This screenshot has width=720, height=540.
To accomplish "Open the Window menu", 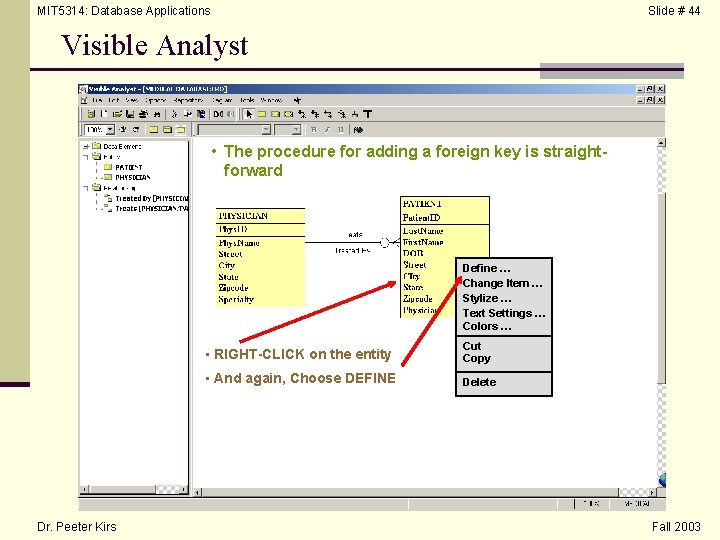I will (271, 100).
